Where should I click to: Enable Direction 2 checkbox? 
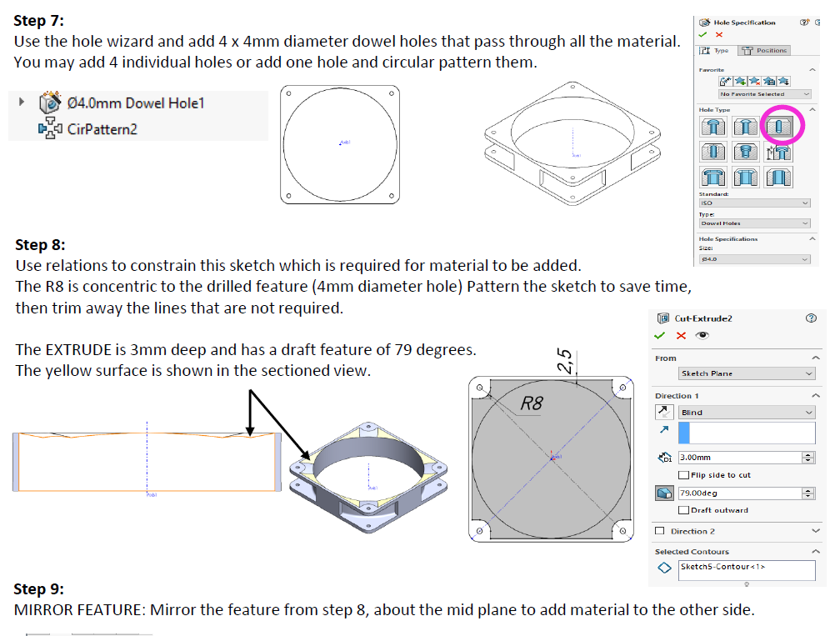pos(660,531)
